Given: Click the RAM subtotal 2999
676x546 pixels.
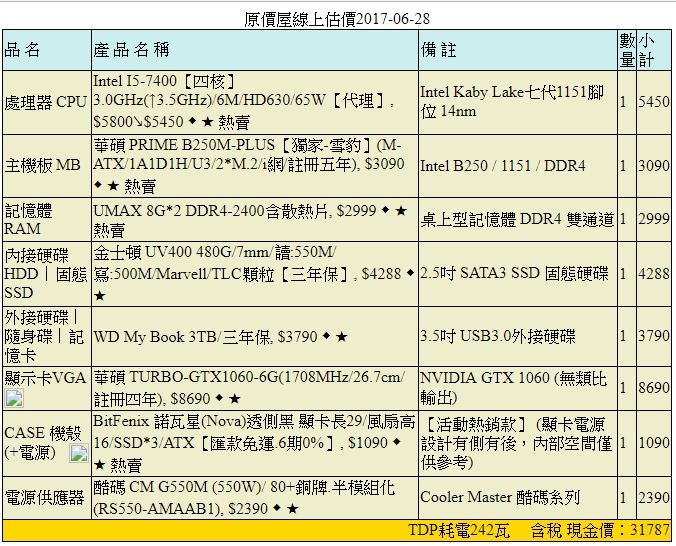Looking at the screenshot, I should point(654,219).
